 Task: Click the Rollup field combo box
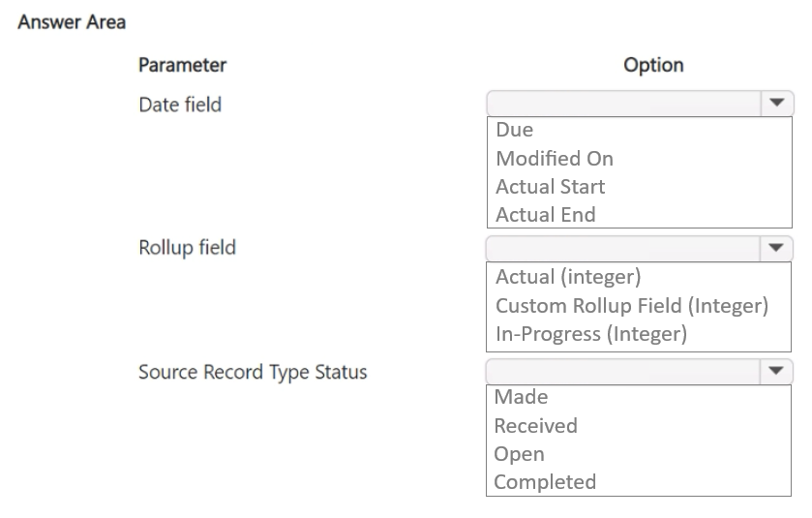point(624,248)
